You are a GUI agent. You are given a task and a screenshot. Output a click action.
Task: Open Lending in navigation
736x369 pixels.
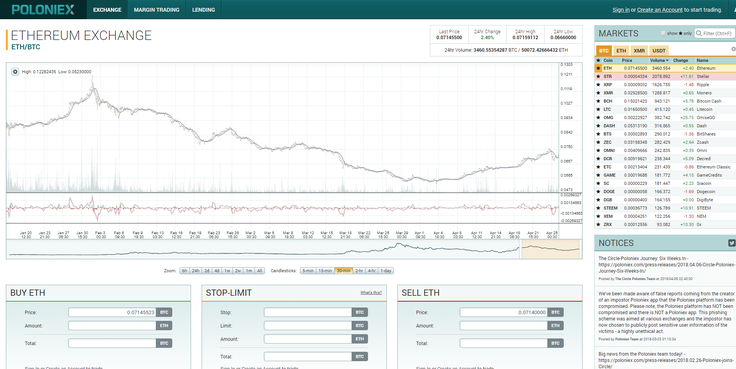point(204,9)
